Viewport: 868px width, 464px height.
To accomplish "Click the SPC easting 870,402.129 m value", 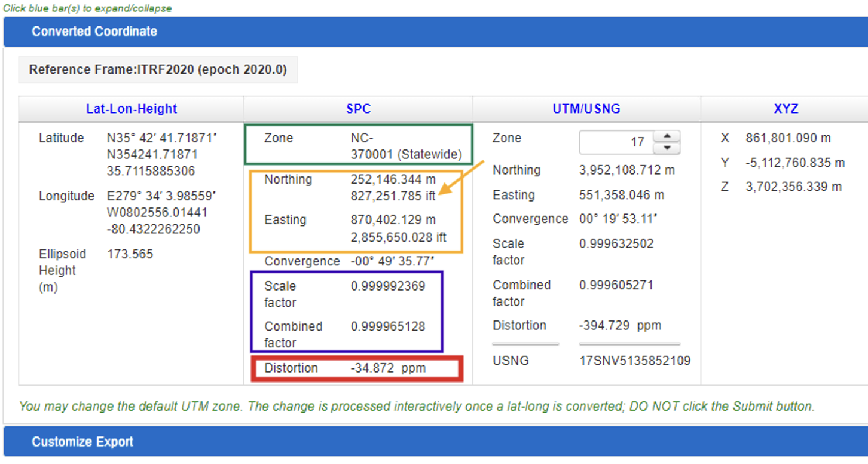I will (393, 220).
